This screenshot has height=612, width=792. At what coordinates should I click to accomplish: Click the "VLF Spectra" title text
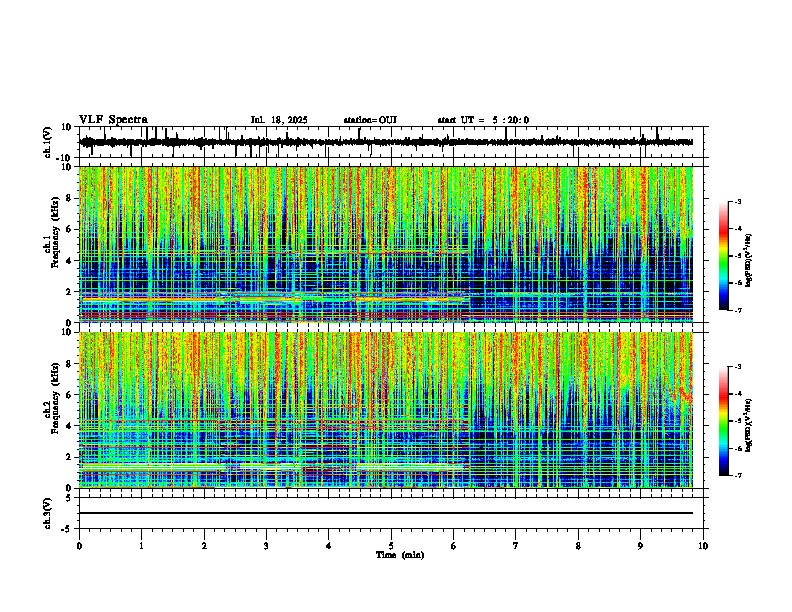coord(113,120)
